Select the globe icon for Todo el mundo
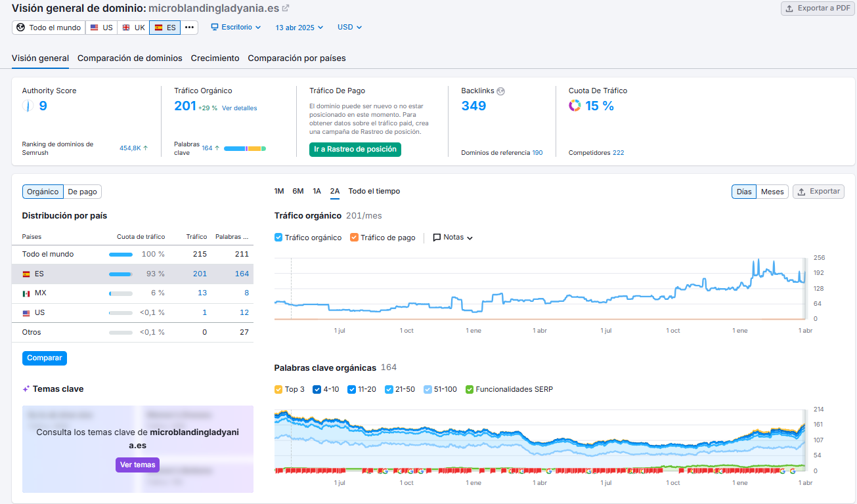The height and width of the screenshot is (504, 857). click(20, 28)
